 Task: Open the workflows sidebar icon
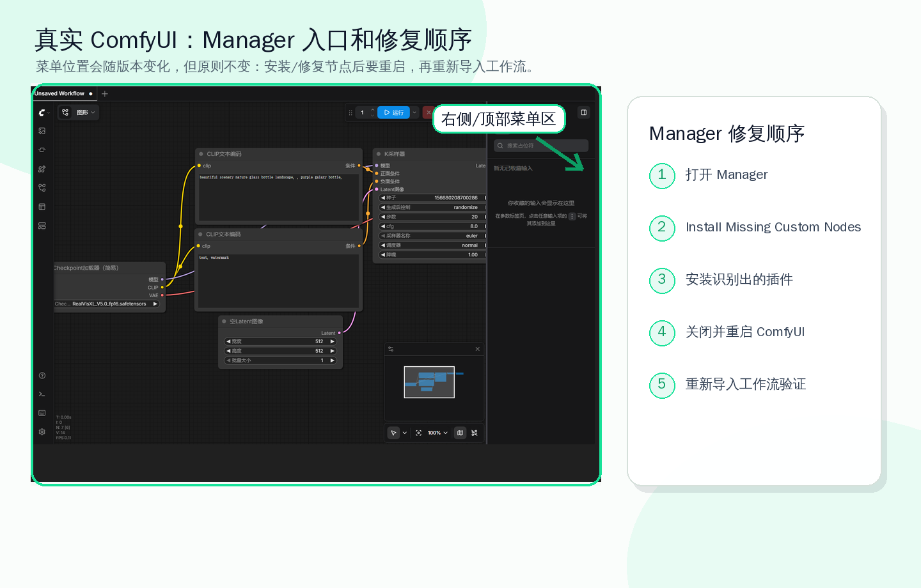coord(42,188)
